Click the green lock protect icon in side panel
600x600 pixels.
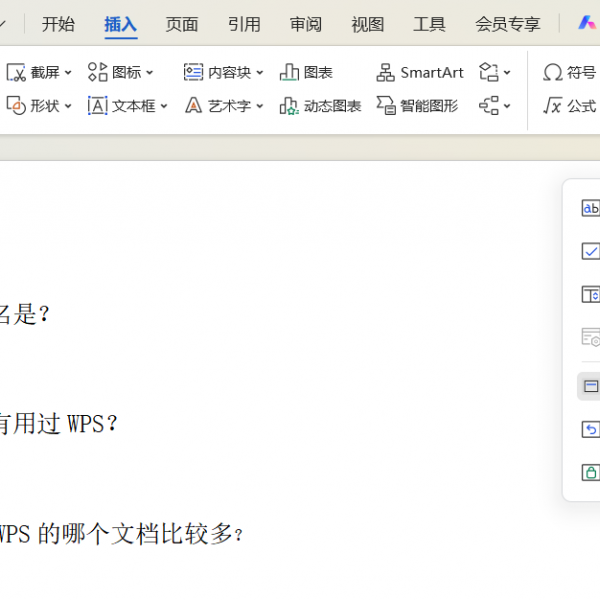(x=590, y=472)
